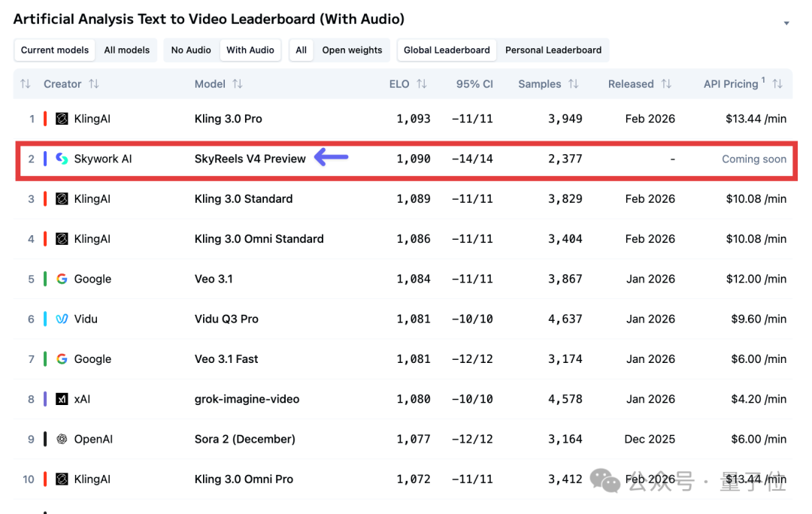Click the Creator column header
The image size is (812, 514).
(62, 84)
